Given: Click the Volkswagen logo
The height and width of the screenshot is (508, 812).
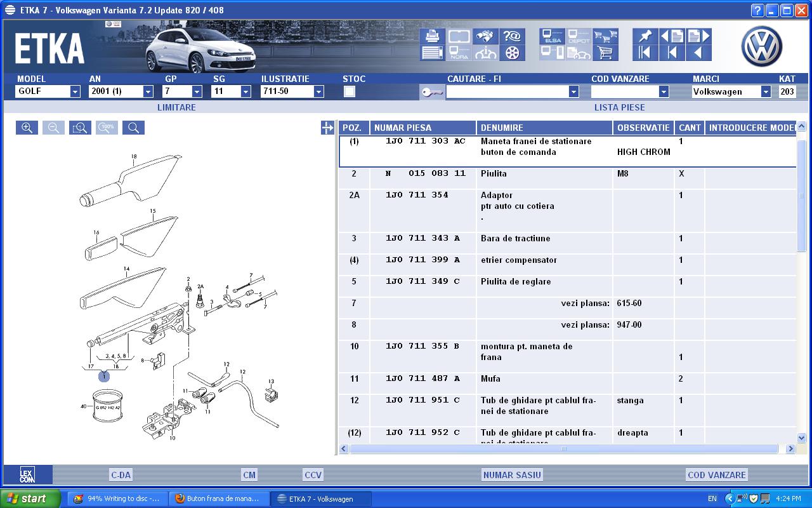Looking at the screenshot, I should coord(762,46).
